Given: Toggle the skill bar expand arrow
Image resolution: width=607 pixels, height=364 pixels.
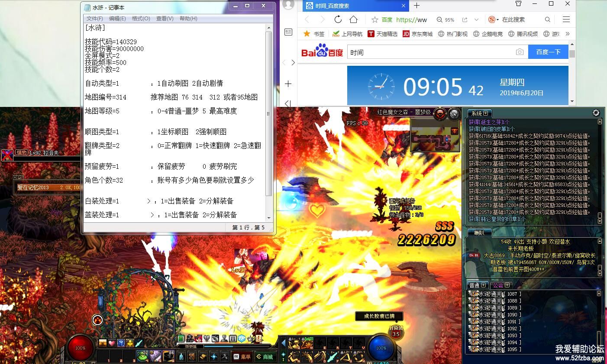Looking at the screenshot, I should tap(284, 343).
